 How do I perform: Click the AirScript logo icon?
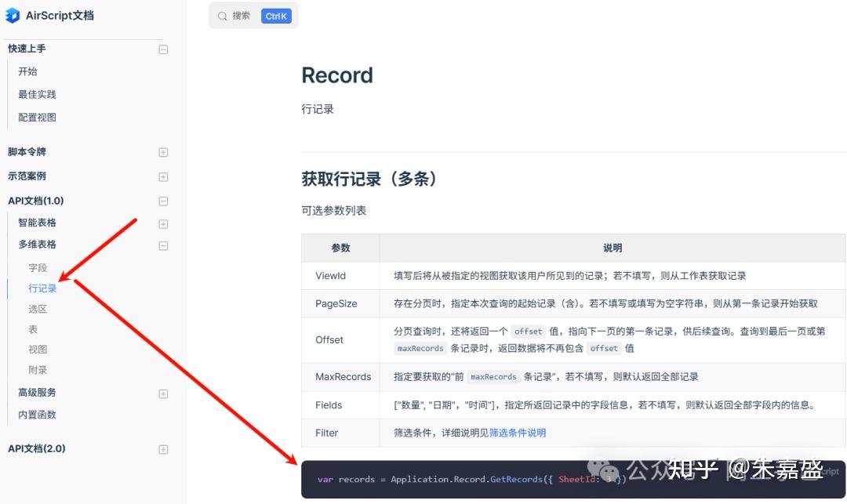tap(13, 16)
